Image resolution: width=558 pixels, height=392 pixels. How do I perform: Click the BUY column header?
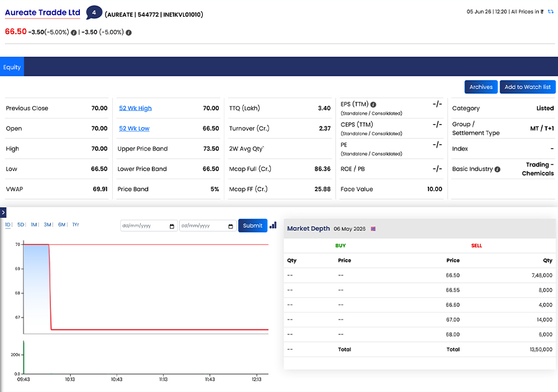pyautogui.click(x=340, y=246)
